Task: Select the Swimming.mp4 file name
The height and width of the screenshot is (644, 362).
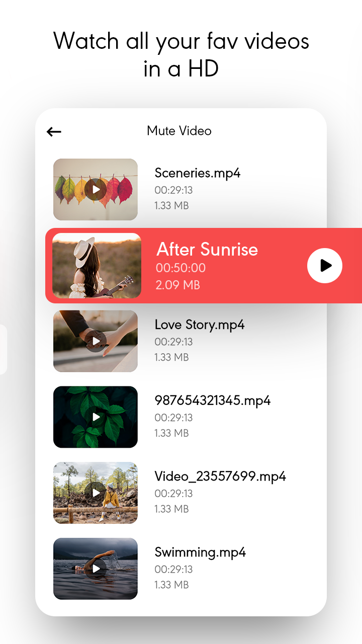Action: 200,552
